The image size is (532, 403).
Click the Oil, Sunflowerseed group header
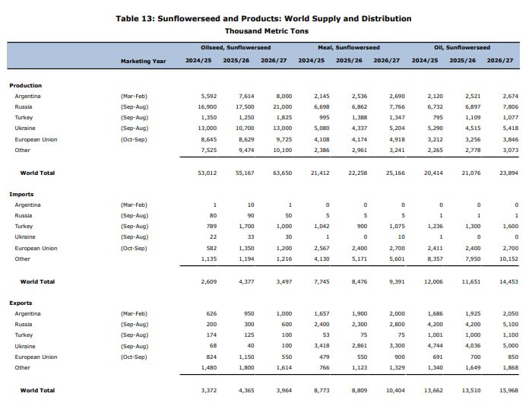pyautogui.click(x=462, y=48)
